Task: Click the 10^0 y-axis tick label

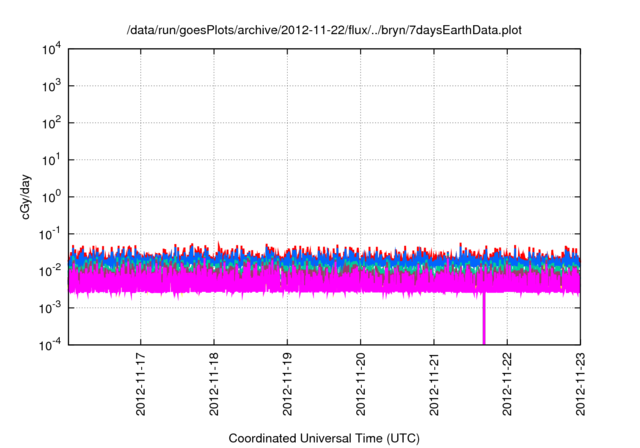Action: click(x=48, y=197)
